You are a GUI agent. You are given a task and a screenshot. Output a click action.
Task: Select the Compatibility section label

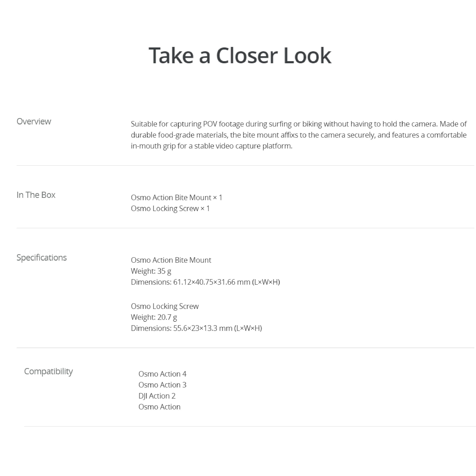(x=48, y=371)
